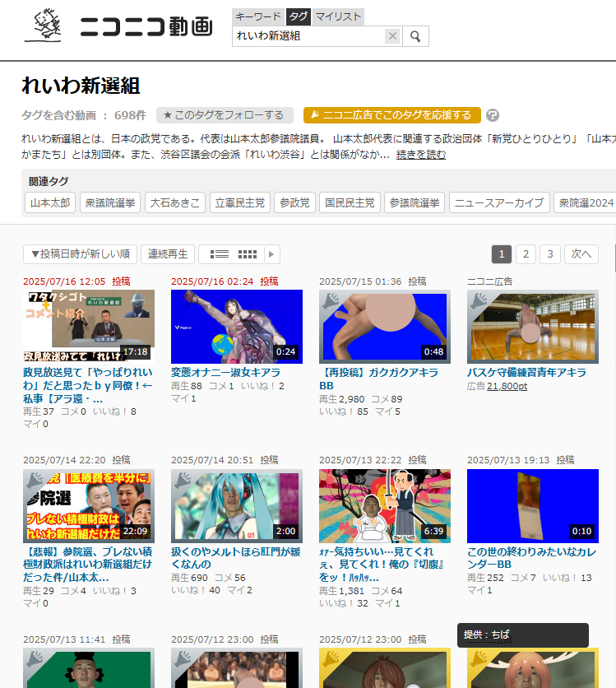Click the ad points link 21,800pt

(x=507, y=386)
